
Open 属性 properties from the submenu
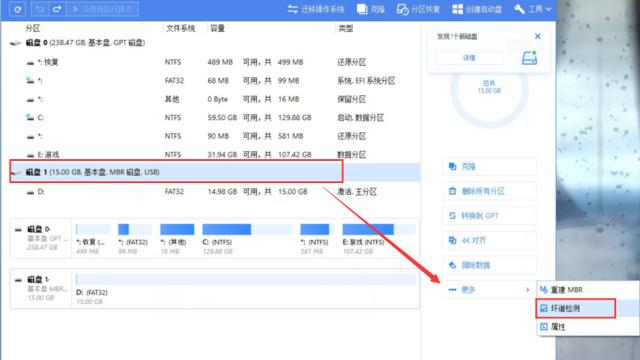point(588,327)
